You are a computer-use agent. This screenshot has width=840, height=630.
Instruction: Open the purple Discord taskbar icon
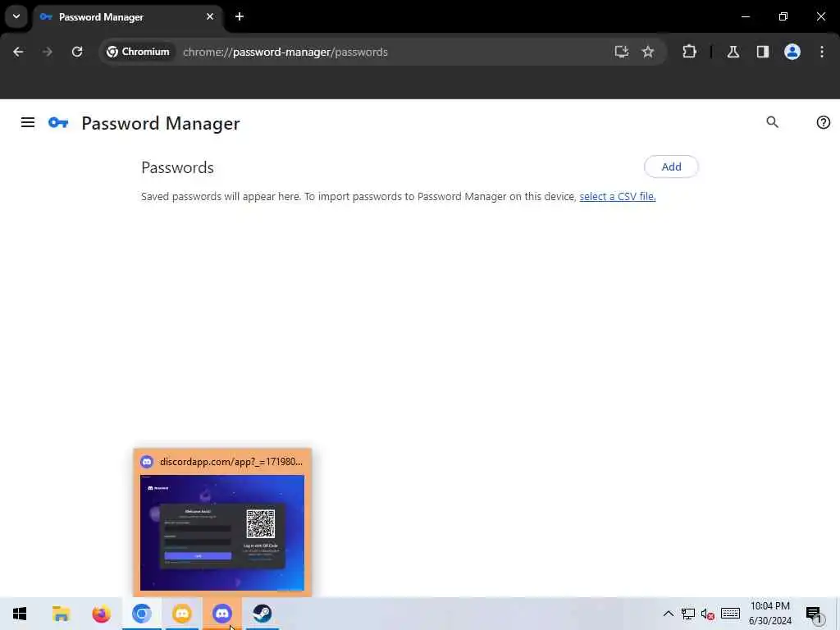click(221, 614)
